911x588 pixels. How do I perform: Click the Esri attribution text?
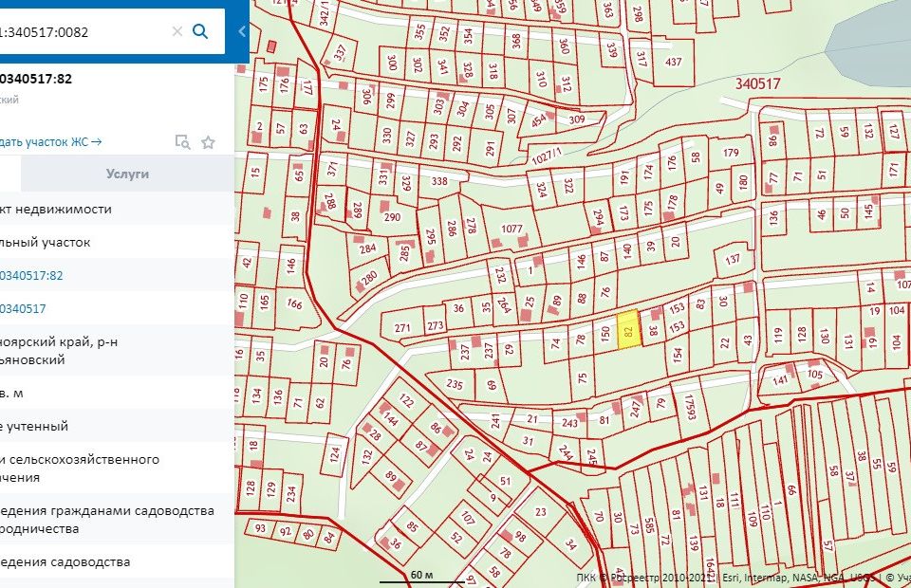731,578
